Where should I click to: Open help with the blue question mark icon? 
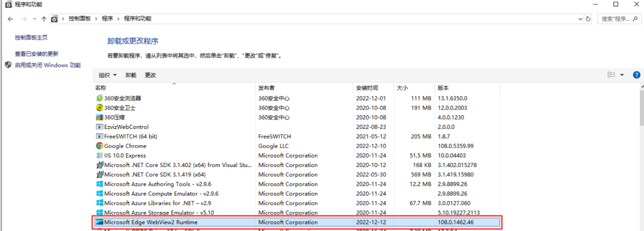(x=636, y=75)
